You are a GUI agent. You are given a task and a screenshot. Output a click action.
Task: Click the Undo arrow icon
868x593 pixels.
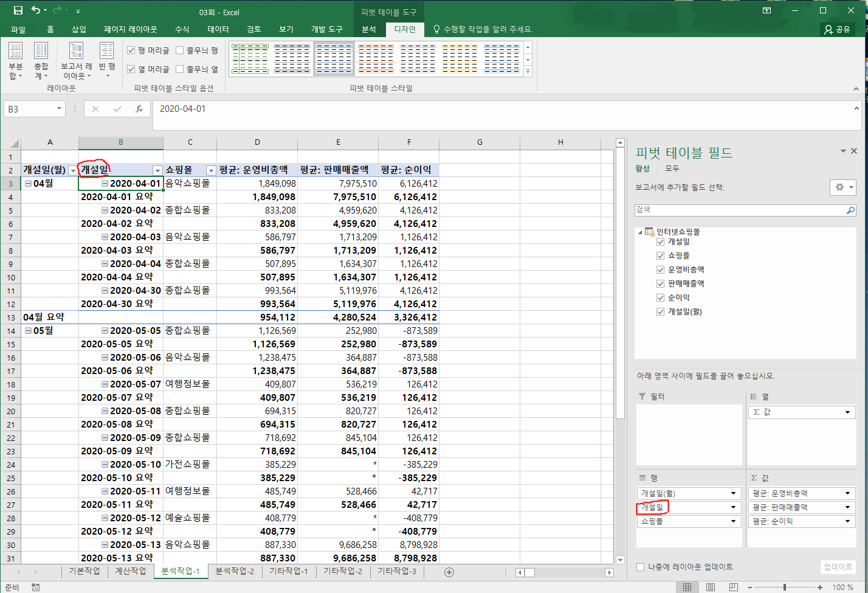click(x=36, y=11)
